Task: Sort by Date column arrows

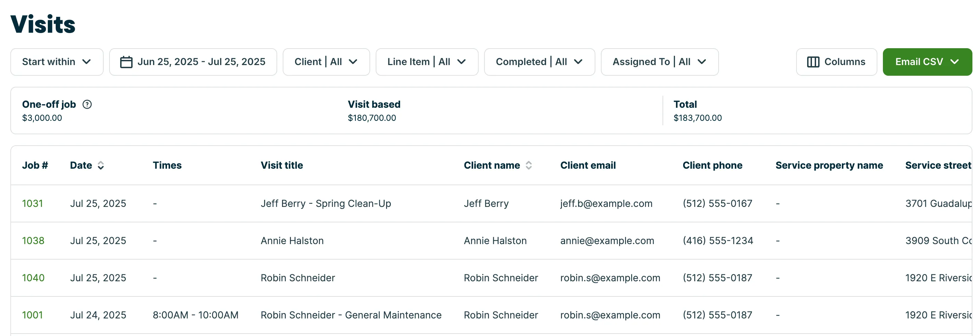Action: 101,166
